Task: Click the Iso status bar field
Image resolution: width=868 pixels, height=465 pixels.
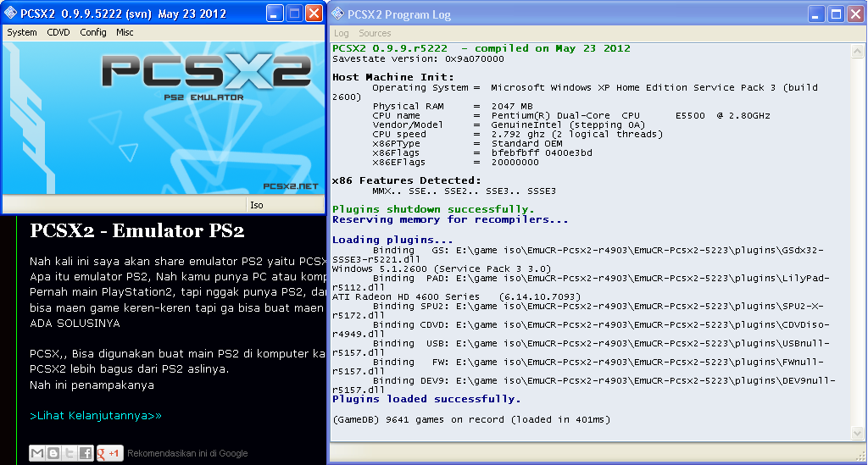Action: (x=285, y=205)
